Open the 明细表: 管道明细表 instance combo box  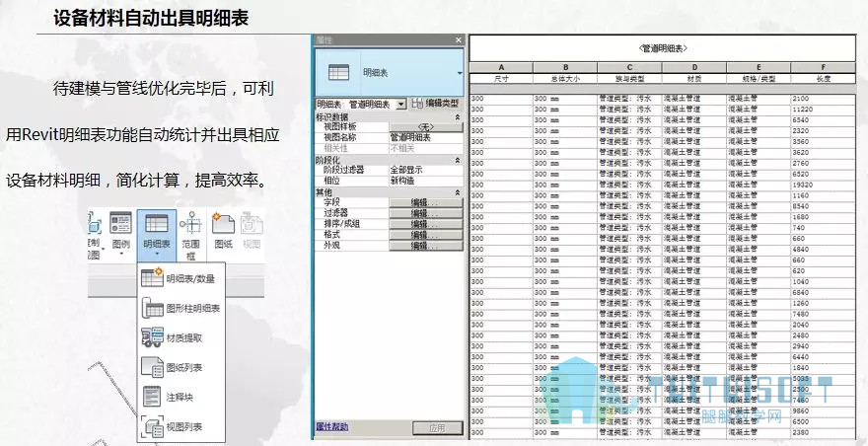click(x=361, y=105)
